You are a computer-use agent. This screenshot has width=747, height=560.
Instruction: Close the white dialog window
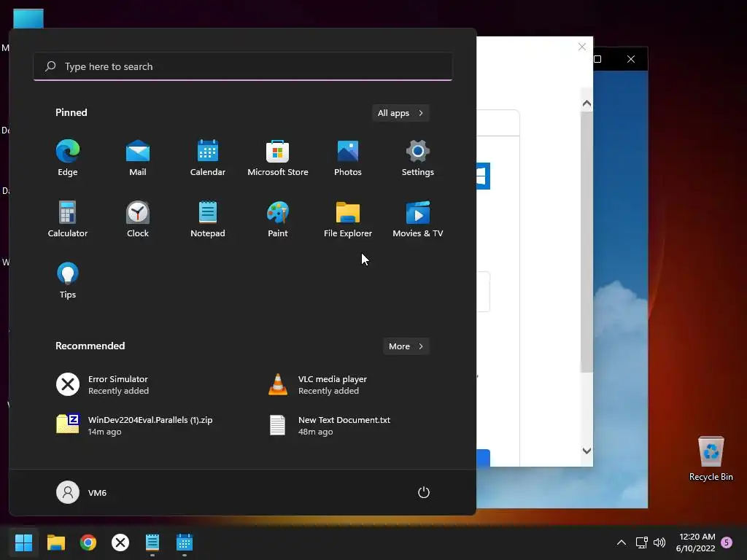[x=582, y=47]
